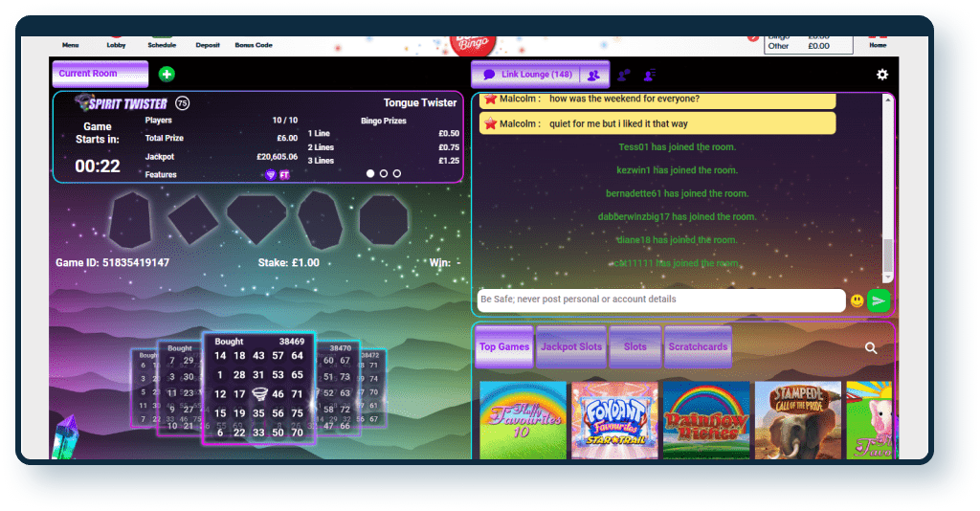Click the 3 Lines prize £1.25

coord(449,161)
